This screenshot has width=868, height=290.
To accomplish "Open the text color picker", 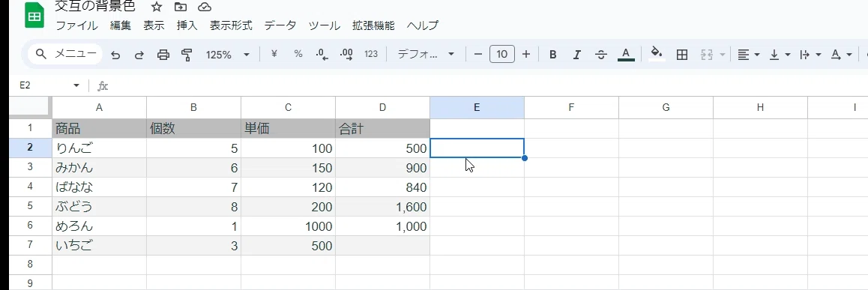I will [x=626, y=54].
